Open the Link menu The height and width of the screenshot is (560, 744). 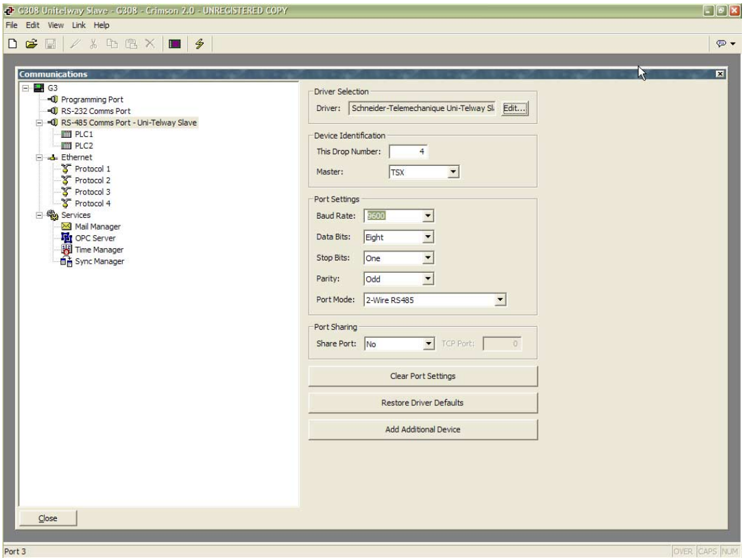click(79, 25)
